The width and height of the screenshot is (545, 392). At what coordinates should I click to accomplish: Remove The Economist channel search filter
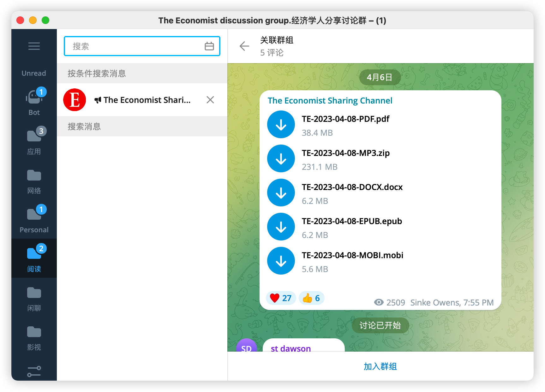point(210,100)
